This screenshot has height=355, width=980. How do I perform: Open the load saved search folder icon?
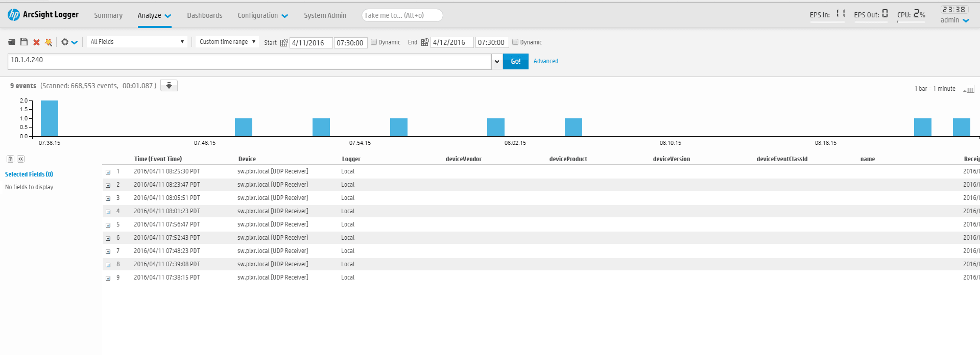[x=12, y=42]
